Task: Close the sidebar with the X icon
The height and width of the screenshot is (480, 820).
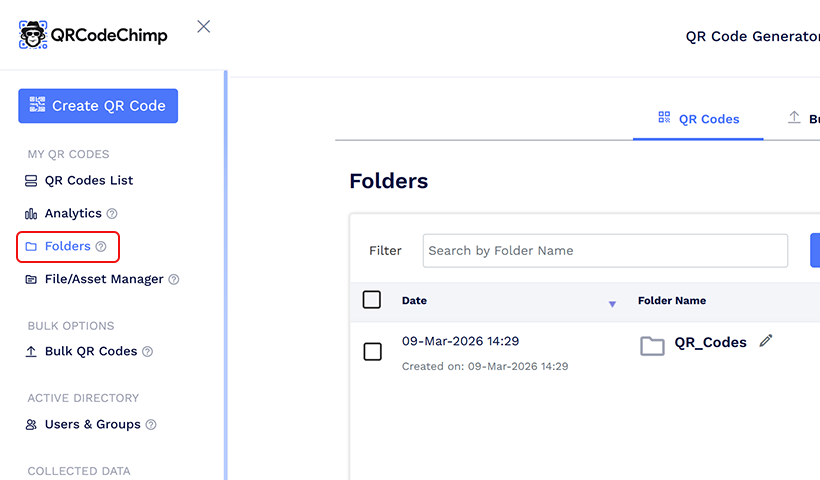Action: [x=204, y=27]
